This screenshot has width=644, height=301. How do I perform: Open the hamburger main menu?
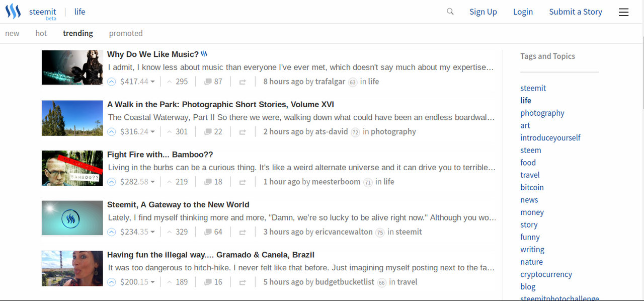coord(623,12)
